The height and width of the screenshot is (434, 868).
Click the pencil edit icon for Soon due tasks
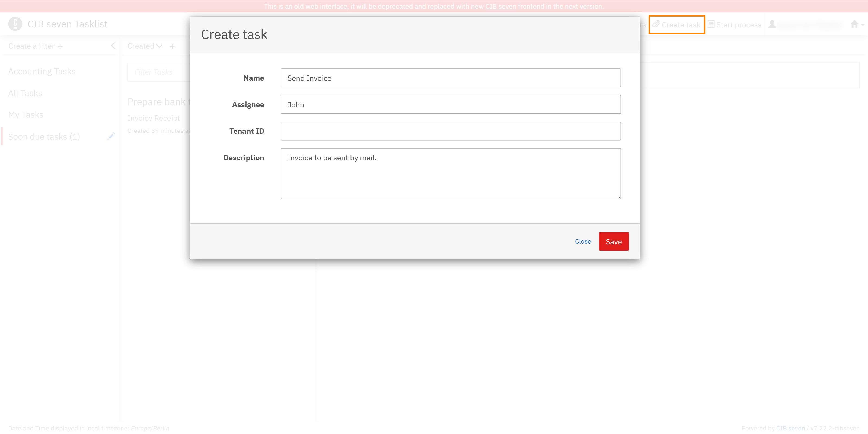click(x=111, y=136)
